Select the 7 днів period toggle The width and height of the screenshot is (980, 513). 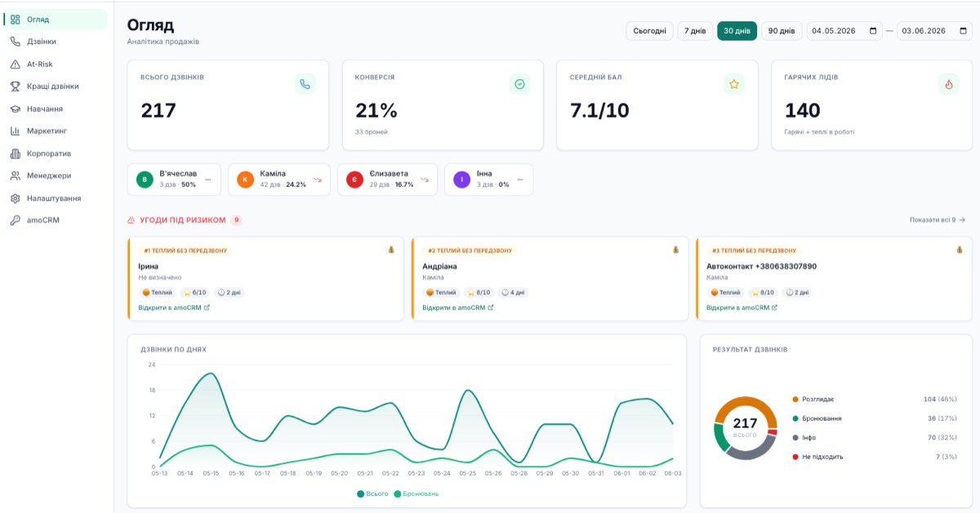click(695, 31)
